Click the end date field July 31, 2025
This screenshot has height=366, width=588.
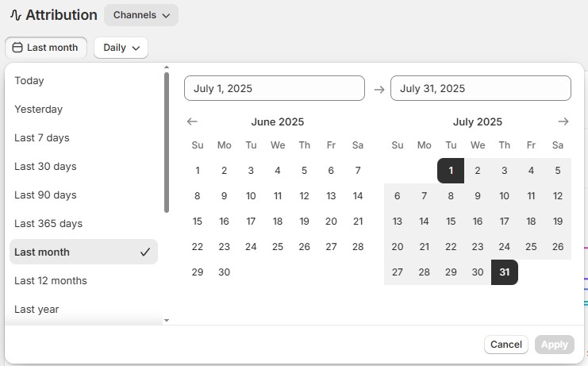pos(480,88)
